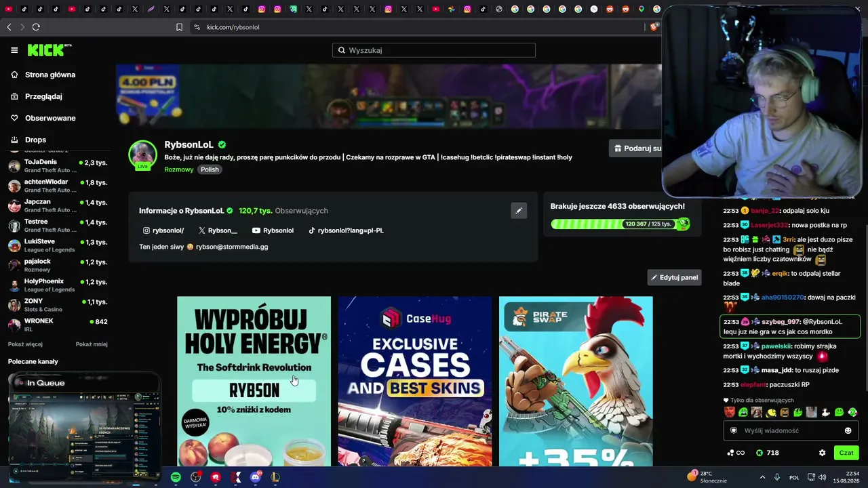Open the TikTok link rybsonlol?lang=pl-PL
The width and height of the screenshot is (868, 488).
tap(346, 230)
